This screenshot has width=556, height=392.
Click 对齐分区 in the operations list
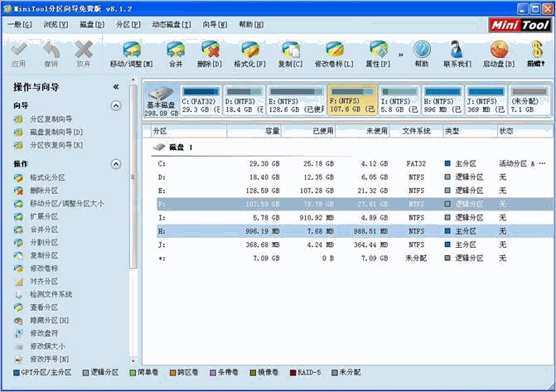coord(44,281)
